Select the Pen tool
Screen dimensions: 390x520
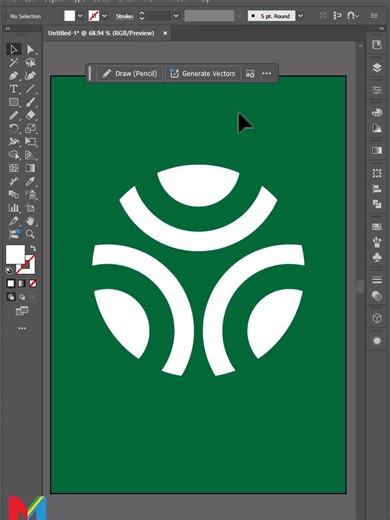coord(14,76)
